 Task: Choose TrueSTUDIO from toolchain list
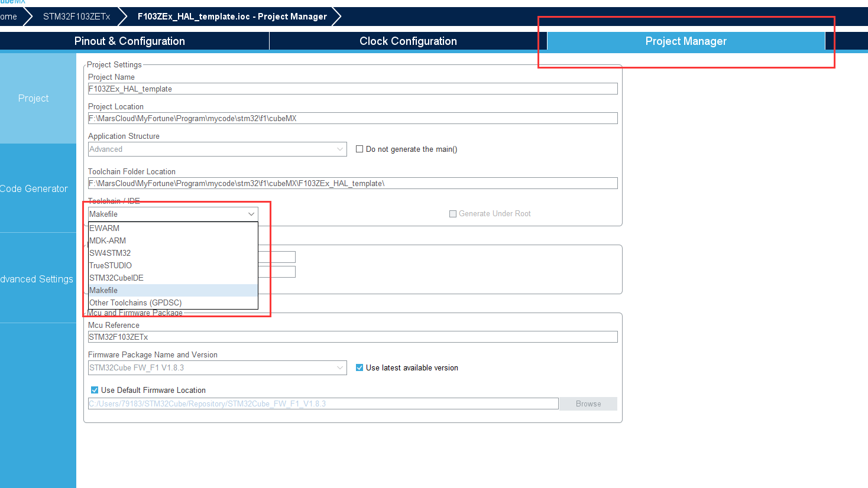(x=173, y=265)
